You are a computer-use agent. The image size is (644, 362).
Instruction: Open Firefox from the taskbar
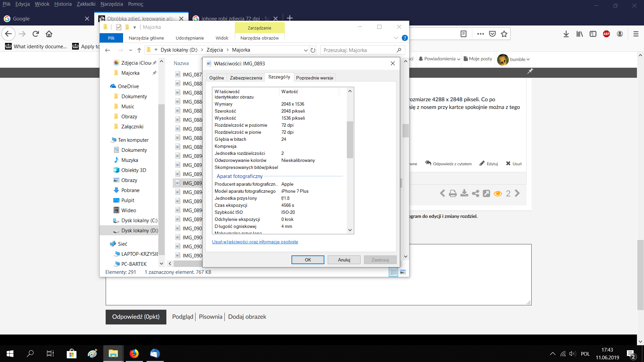click(x=134, y=354)
